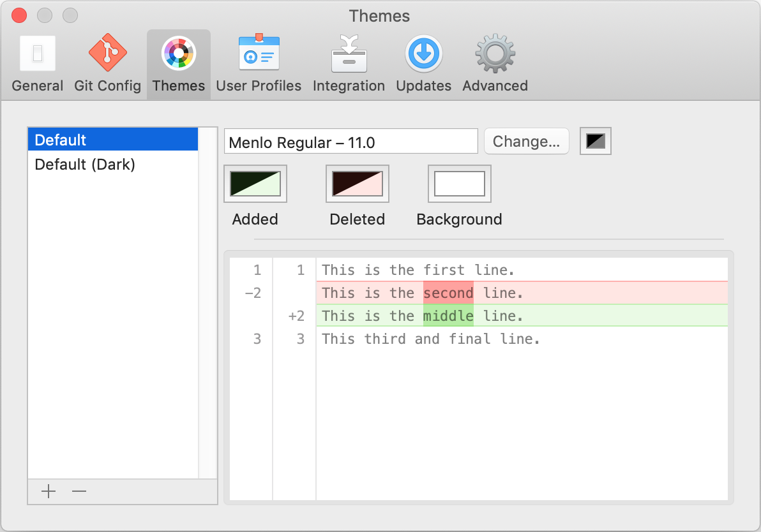Select the Themes toolbar icon

[x=178, y=64]
